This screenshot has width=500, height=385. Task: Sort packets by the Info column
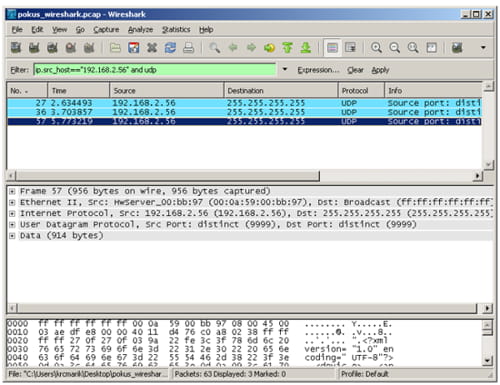pyautogui.click(x=433, y=90)
